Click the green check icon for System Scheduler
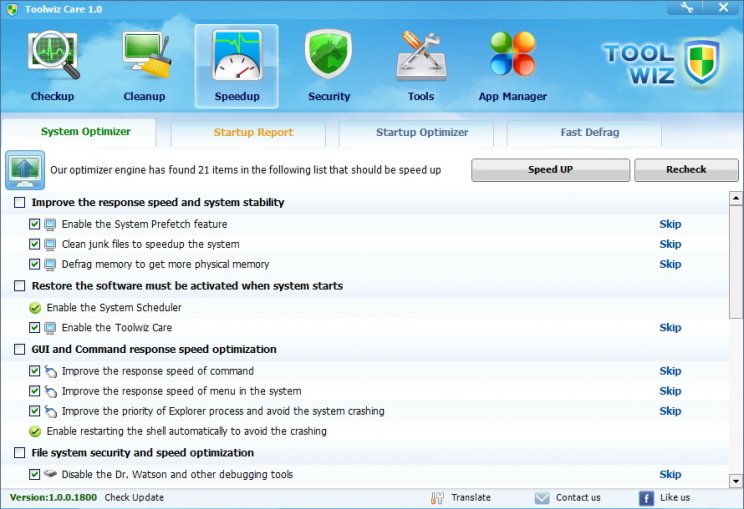 pos(35,308)
